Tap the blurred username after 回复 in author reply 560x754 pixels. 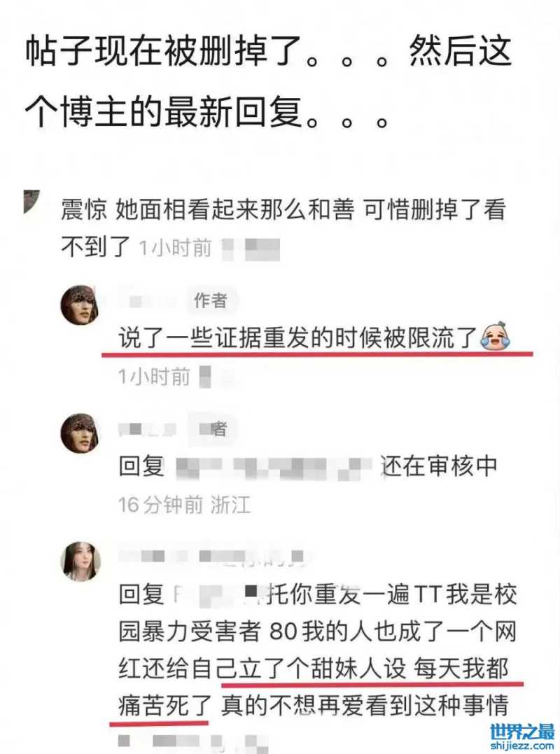click(272, 466)
